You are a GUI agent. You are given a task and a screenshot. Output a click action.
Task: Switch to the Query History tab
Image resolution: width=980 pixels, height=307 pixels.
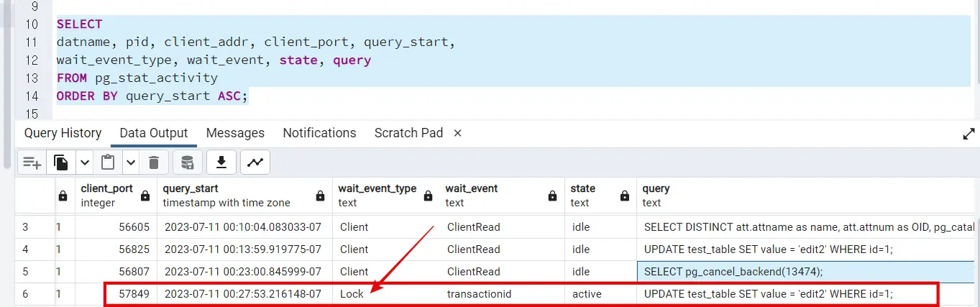point(63,133)
